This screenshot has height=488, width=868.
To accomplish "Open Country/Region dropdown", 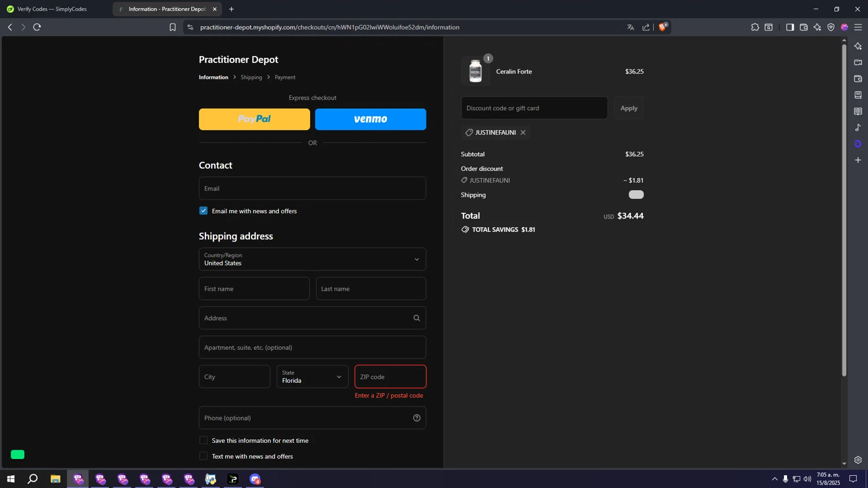I will [312, 259].
